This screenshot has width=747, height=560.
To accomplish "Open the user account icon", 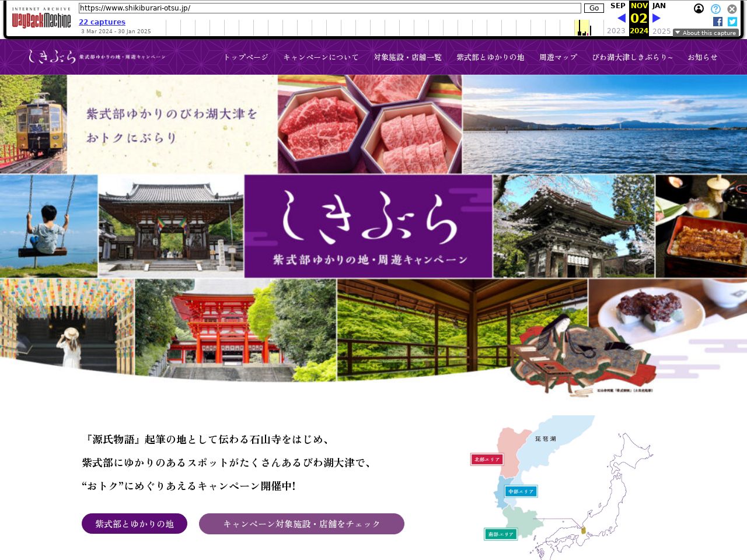I will [x=699, y=9].
